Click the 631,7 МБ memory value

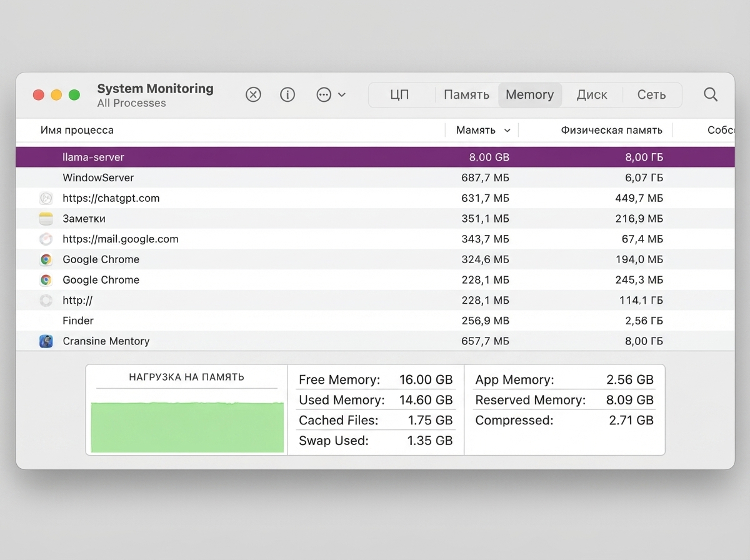coord(485,198)
